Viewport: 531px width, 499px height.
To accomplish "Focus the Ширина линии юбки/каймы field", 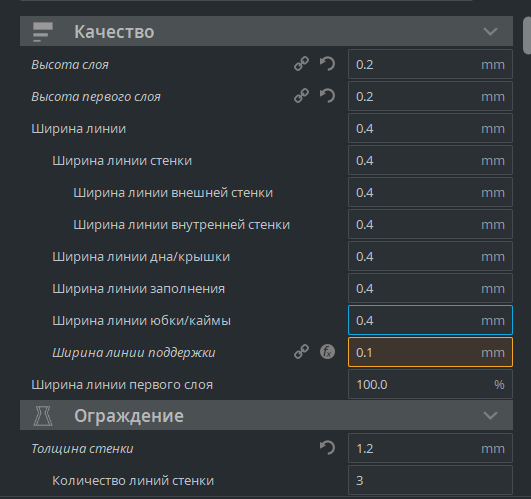I will click(430, 320).
